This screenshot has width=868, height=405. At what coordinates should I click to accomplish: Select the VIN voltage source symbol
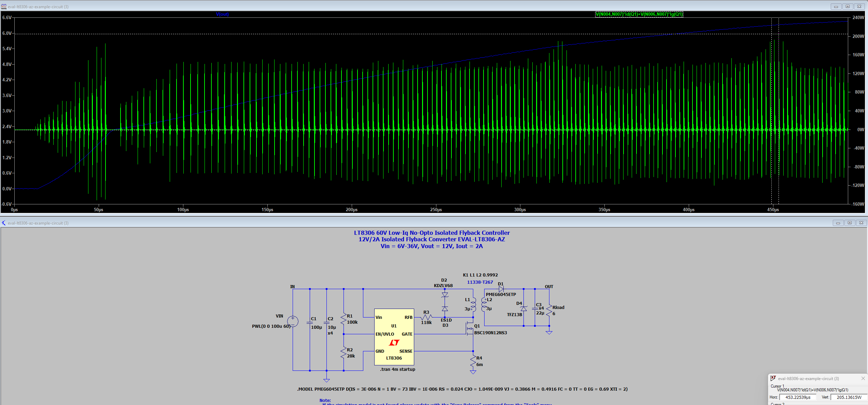coord(293,321)
